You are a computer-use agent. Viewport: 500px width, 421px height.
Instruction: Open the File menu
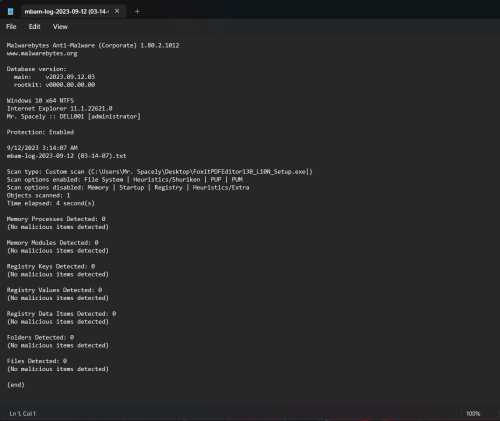pyautogui.click(x=11, y=27)
